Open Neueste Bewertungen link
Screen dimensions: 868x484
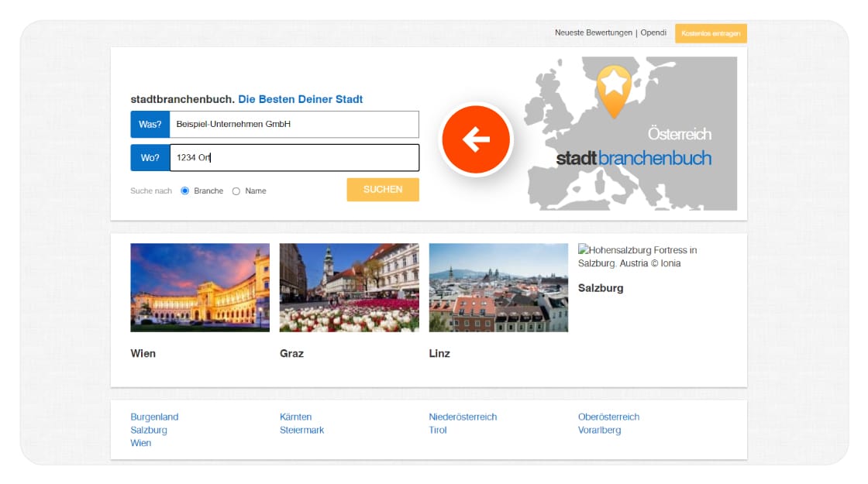[x=594, y=33]
